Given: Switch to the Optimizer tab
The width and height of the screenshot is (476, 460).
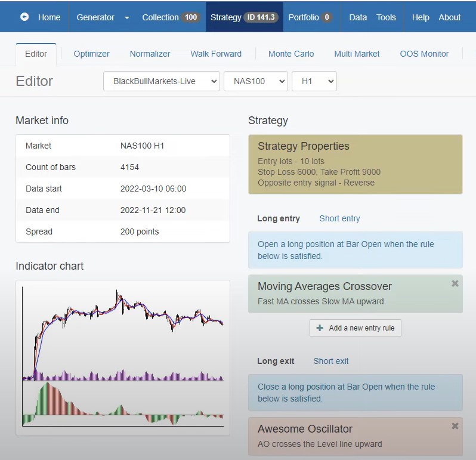Looking at the screenshot, I should coord(91,54).
